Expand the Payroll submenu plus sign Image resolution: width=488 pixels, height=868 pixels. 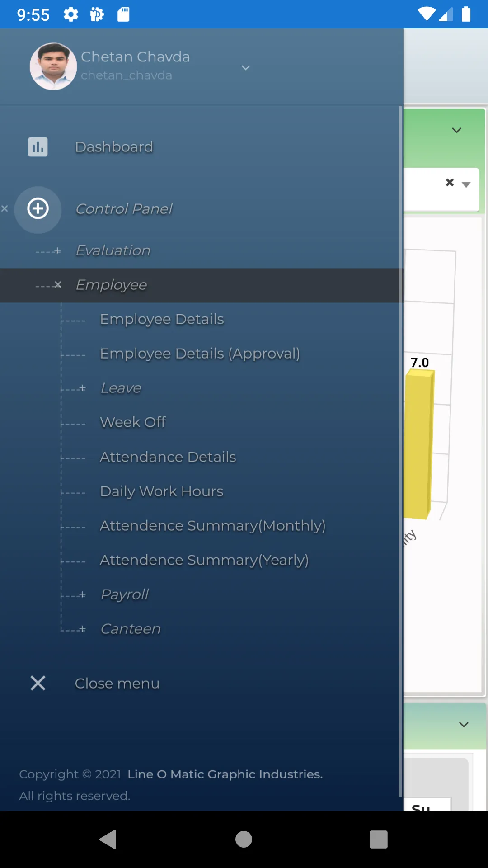click(x=82, y=594)
